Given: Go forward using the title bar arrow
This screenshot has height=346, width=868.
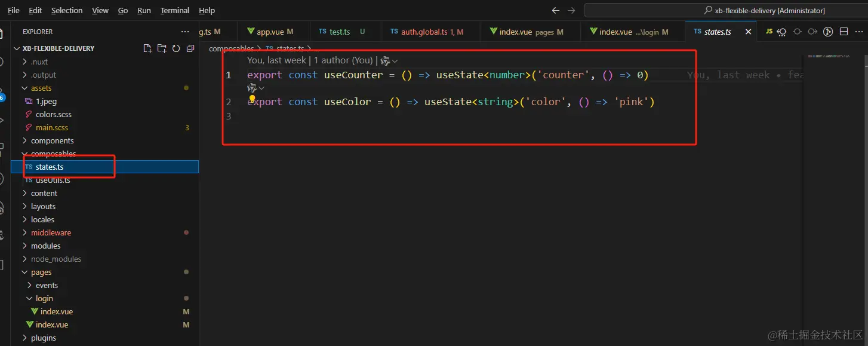Looking at the screenshot, I should [x=571, y=11].
